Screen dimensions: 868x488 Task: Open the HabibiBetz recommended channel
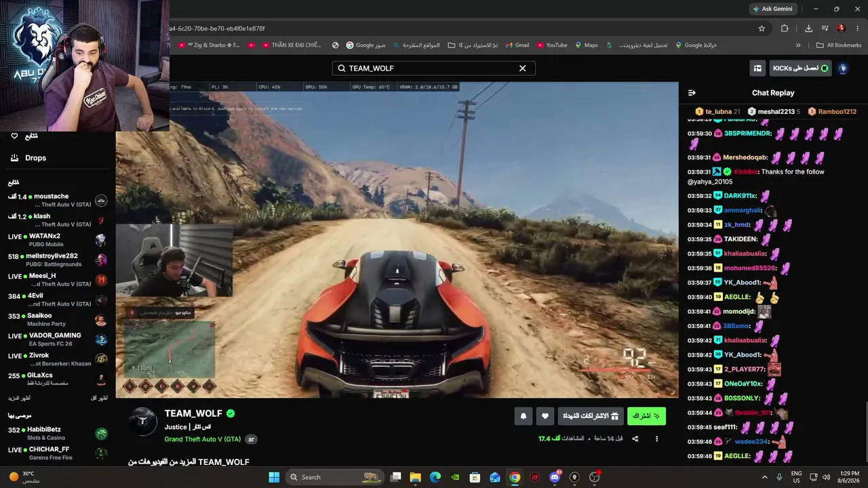(x=58, y=434)
